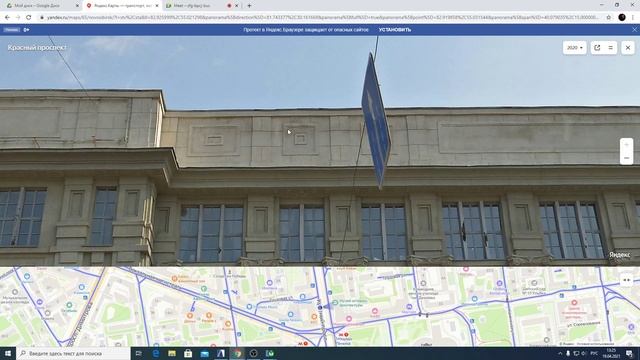Open the panorama menu (lines icon)
Image resolution: width=640 pixels, height=360 pixels.
click(611, 48)
